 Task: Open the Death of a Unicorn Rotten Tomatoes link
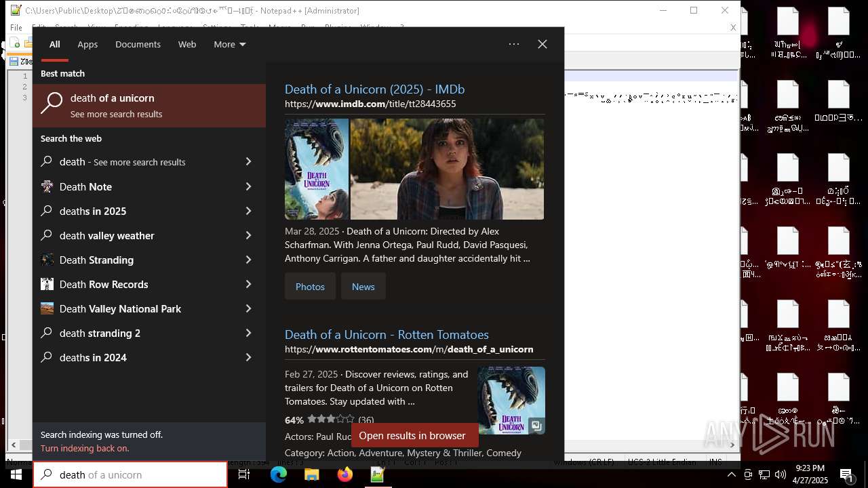tap(387, 334)
